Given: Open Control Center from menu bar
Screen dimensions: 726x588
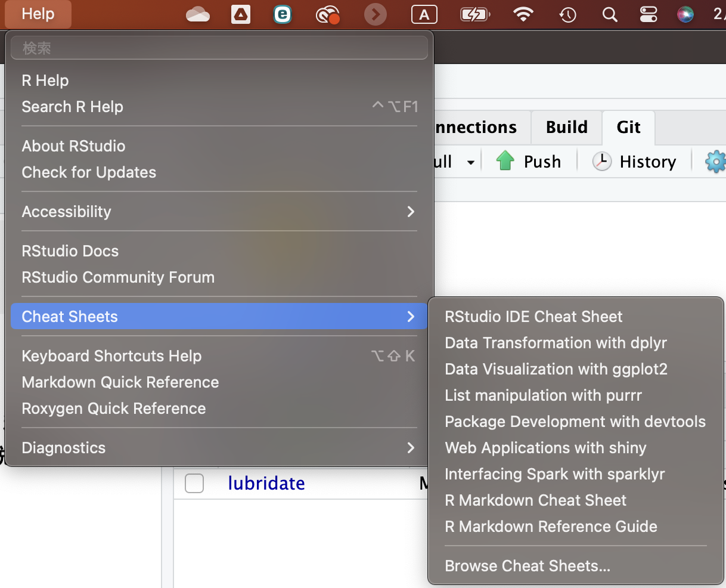Looking at the screenshot, I should point(649,14).
